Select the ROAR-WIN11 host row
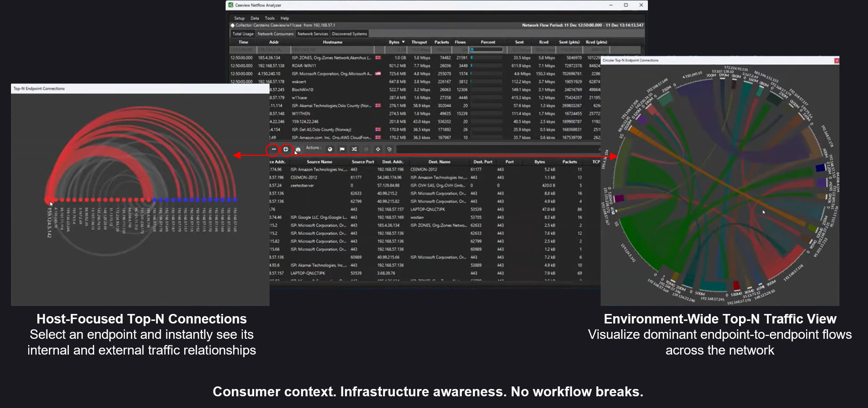The image size is (868, 408). 304,66
